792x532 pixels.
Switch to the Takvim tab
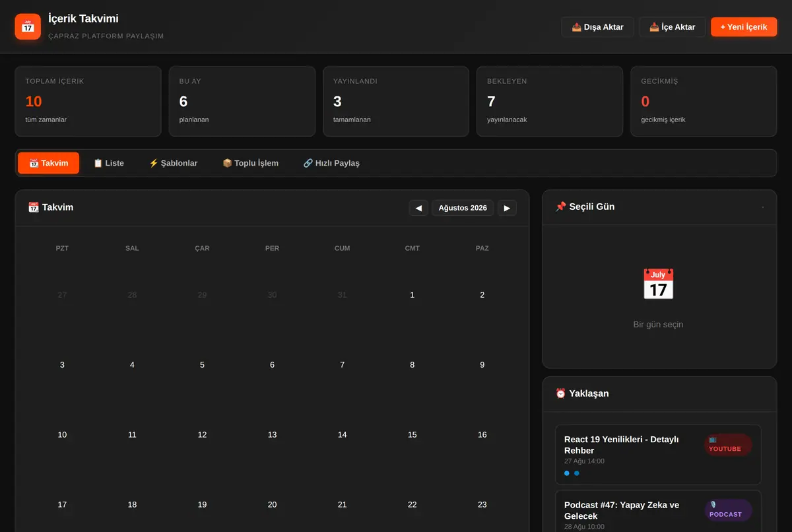tap(49, 163)
